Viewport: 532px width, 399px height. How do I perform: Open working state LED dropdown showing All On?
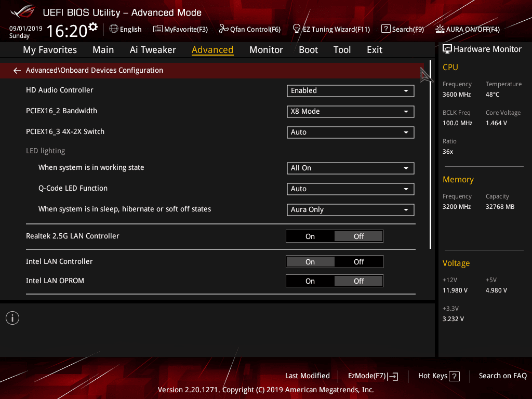coord(351,168)
